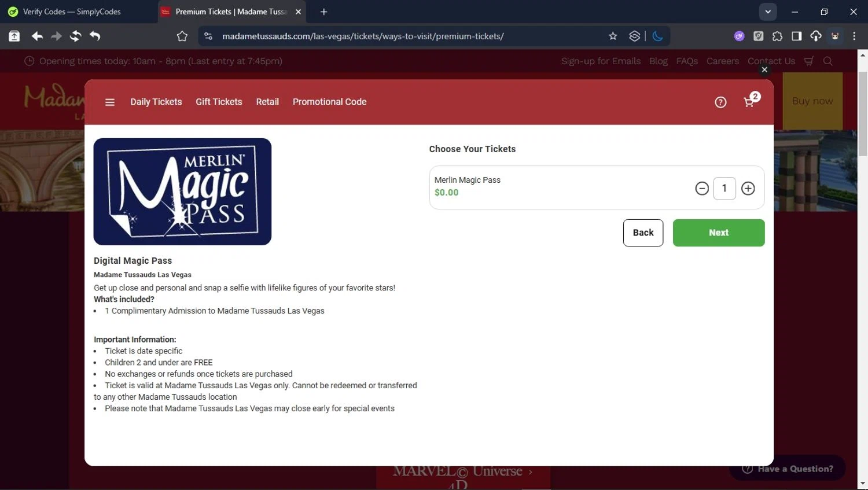This screenshot has width=868, height=490.
Task: Click the star icon left of address bar
Action: 182,36
